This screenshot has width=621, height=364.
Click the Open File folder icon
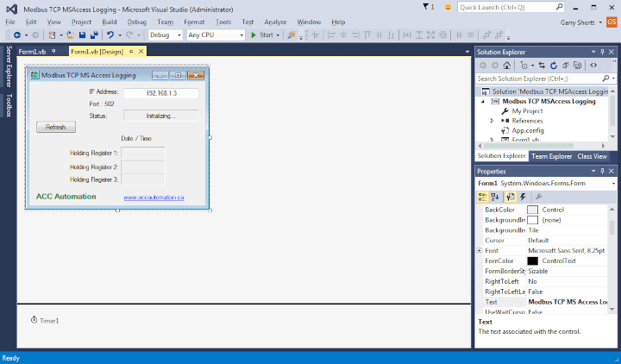tap(70, 35)
